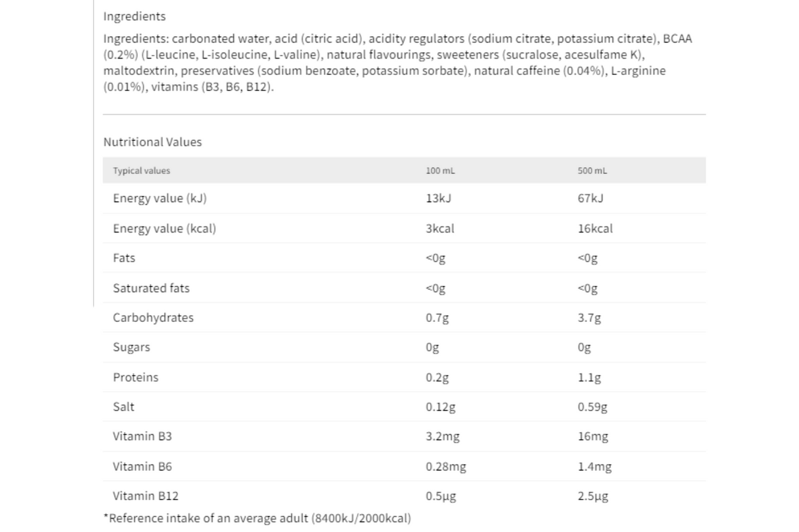The width and height of the screenshot is (799, 532).
Task: Click the ingredients paragraph text
Action: 398,62
